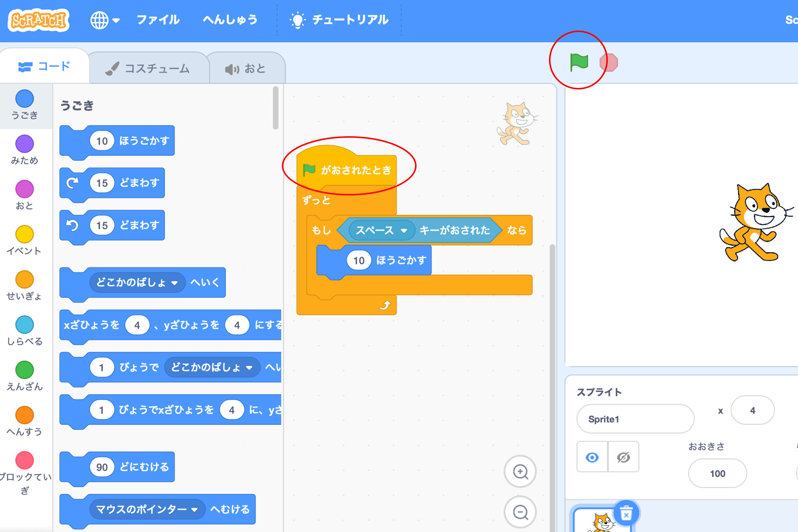Show the sprite with the eye toggle
798x532 pixels.
(x=592, y=457)
